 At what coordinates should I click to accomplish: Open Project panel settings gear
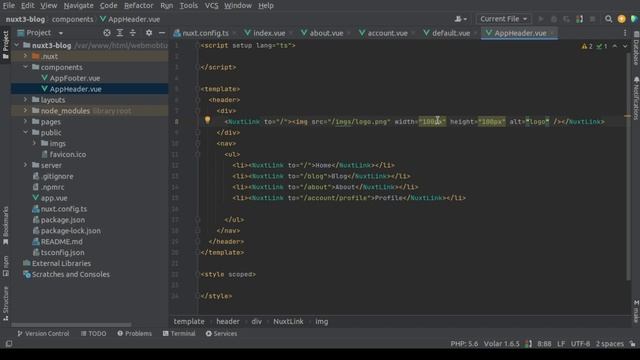(x=149, y=33)
